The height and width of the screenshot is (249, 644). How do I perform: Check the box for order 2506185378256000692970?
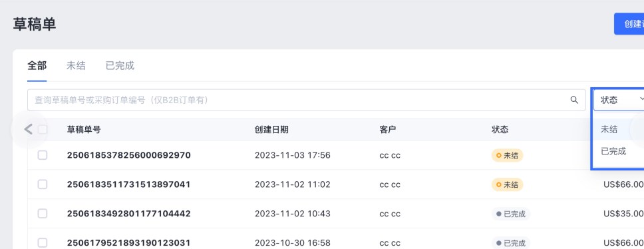tap(43, 155)
